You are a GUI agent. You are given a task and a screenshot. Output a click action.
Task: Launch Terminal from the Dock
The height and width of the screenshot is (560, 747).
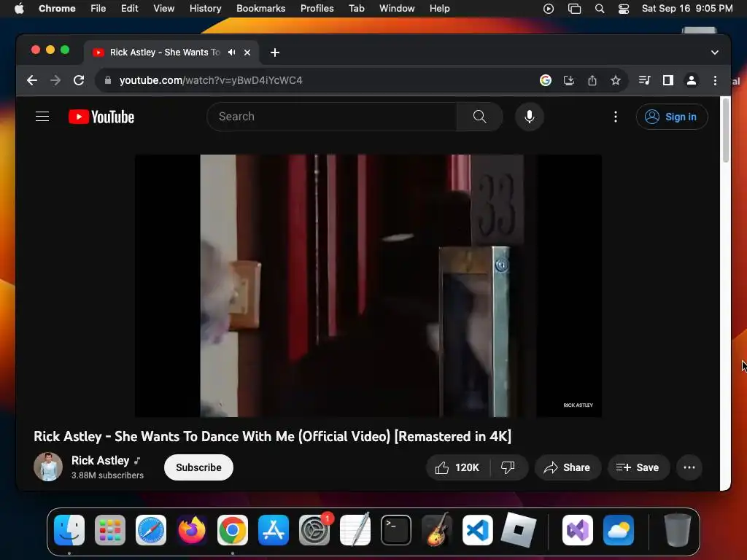coord(396,530)
